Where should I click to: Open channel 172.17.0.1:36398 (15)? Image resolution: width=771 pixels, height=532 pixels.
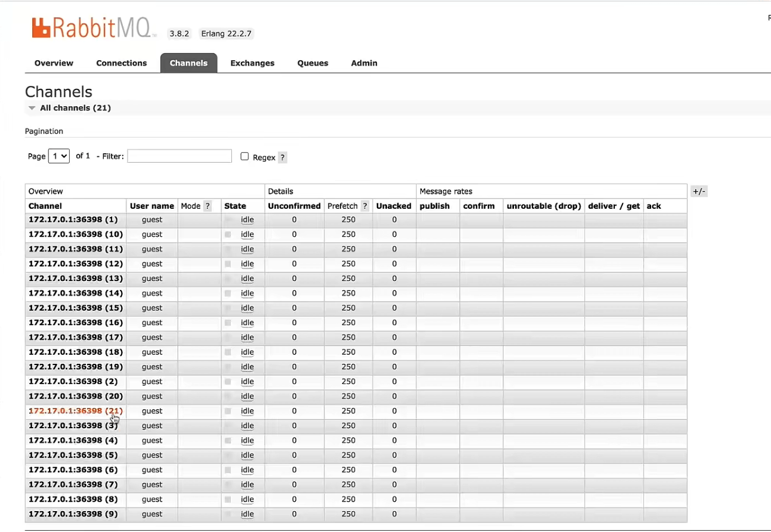(76, 308)
